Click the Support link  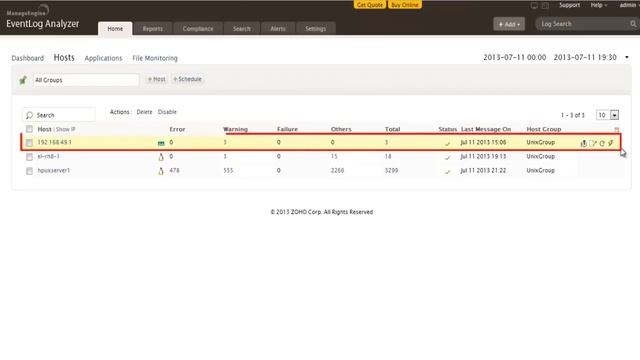569,5
